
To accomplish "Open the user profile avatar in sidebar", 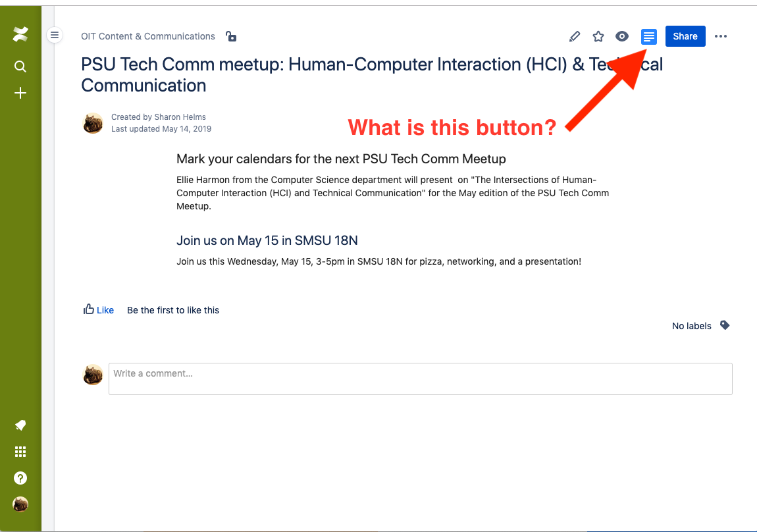I will click(x=20, y=504).
